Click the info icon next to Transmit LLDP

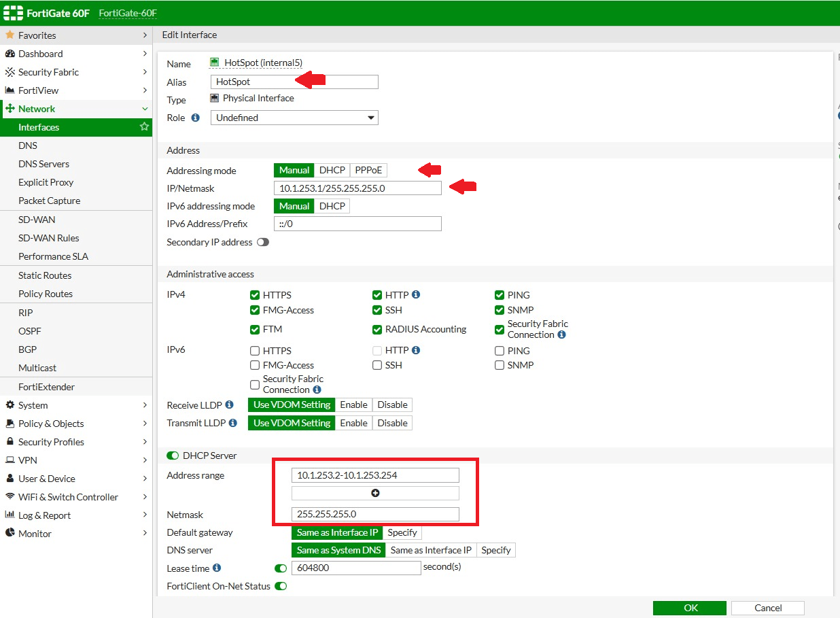[233, 423]
